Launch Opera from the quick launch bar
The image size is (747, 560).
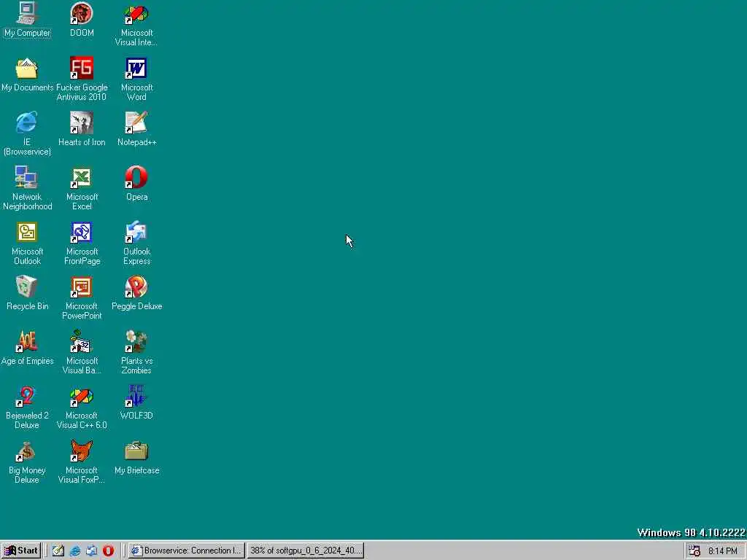[x=108, y=551]
